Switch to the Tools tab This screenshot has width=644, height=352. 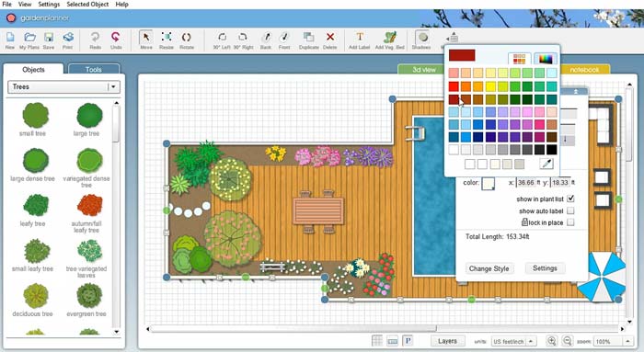pos(94,69)
